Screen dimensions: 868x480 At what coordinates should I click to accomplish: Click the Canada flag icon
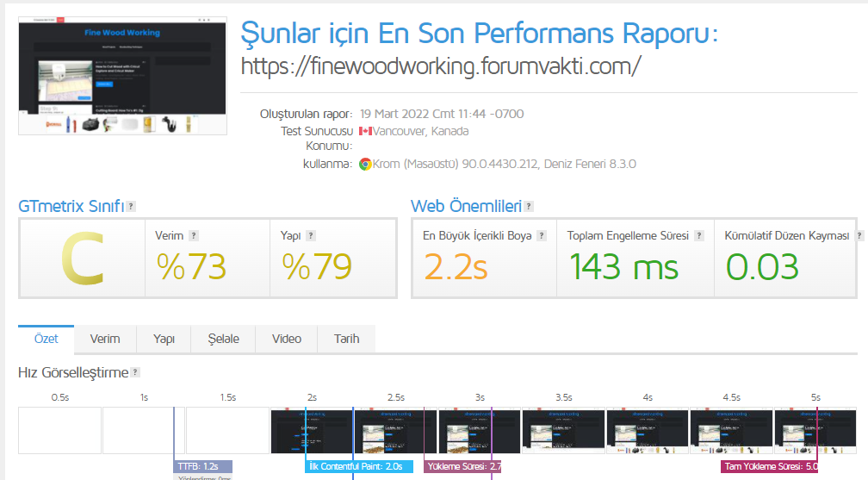(365, 131)
